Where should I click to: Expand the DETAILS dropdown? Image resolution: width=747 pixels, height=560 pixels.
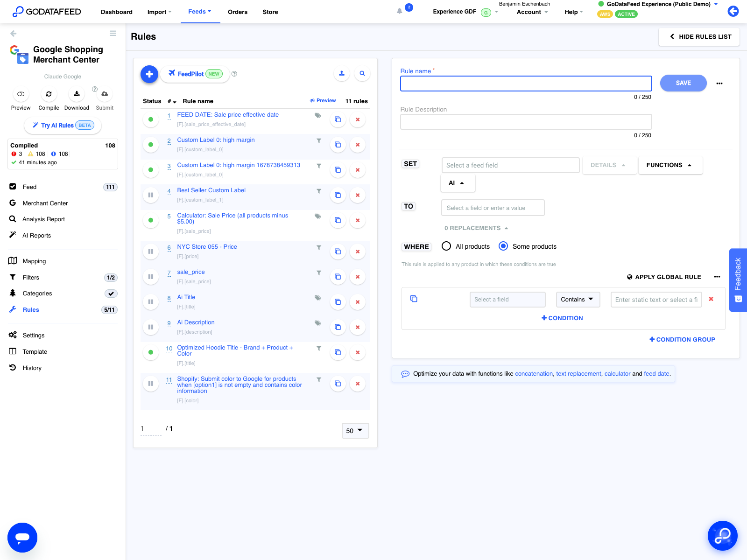tap(609, 165)
